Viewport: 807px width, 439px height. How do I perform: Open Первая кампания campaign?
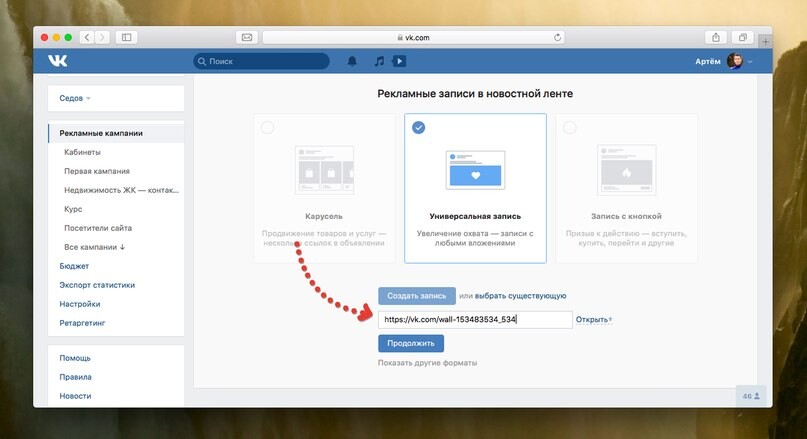coord(97,171)
